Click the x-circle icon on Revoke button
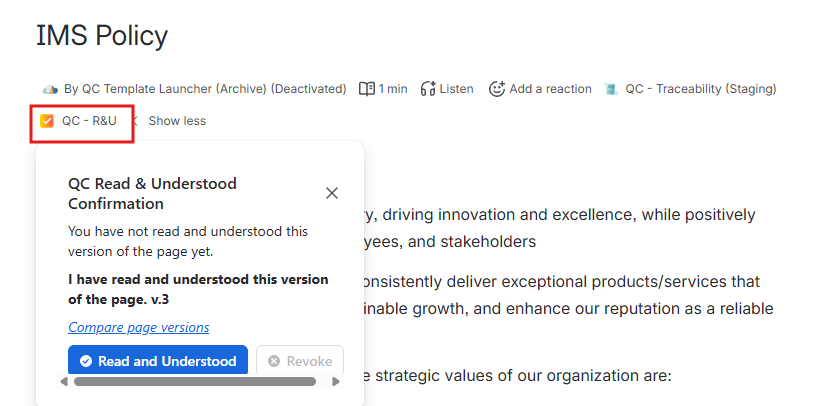 click(x=274, y=361)
